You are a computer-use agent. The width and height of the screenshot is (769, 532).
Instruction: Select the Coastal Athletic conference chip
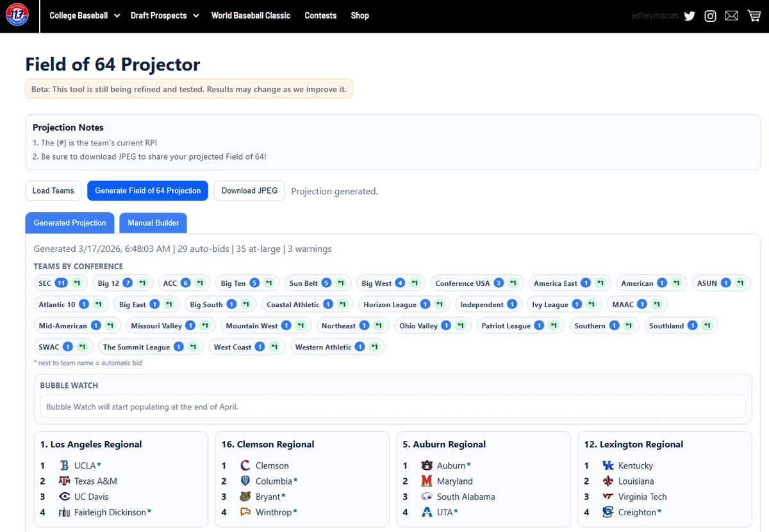click(x=307, y=304)
